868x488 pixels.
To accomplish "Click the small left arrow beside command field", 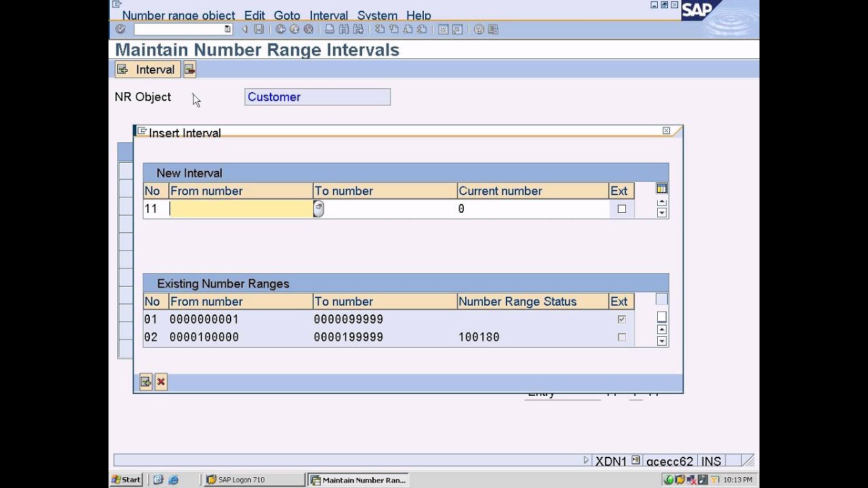I will coord(245,29).
